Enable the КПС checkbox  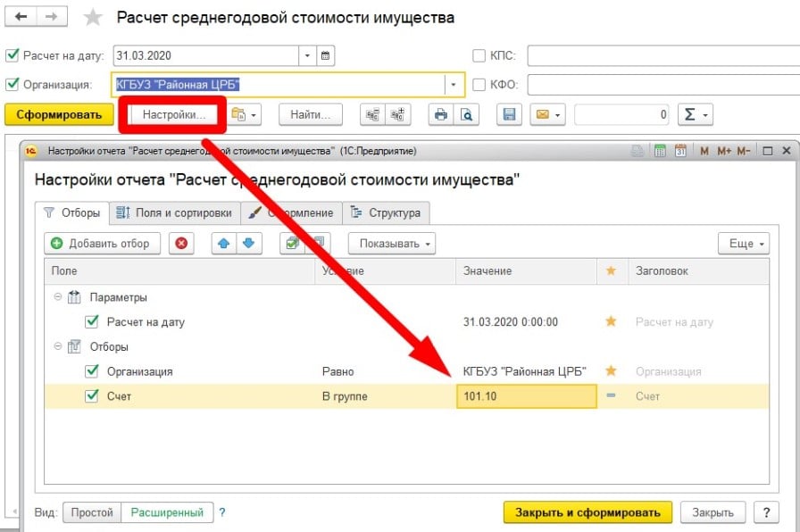click(479, 55)
